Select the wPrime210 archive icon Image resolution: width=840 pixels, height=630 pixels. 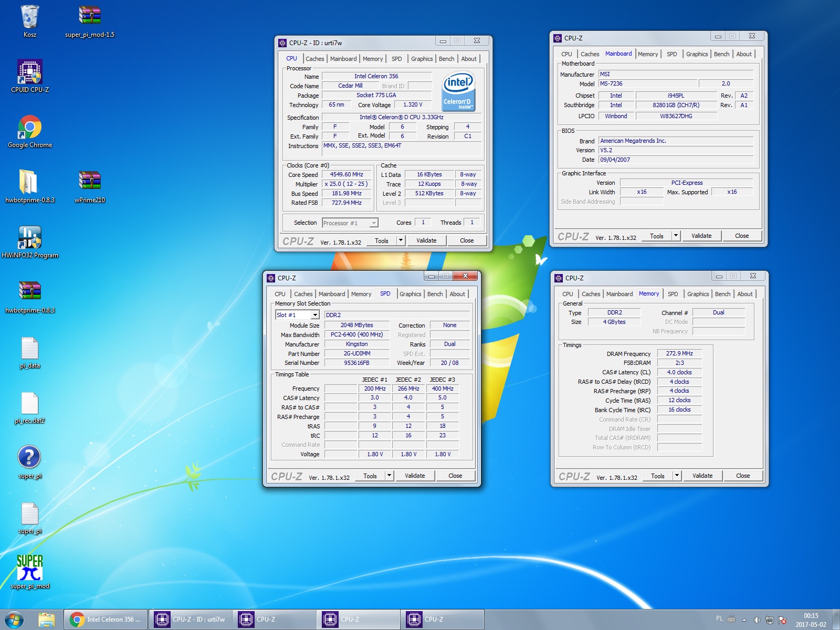(x=90, y=186)
